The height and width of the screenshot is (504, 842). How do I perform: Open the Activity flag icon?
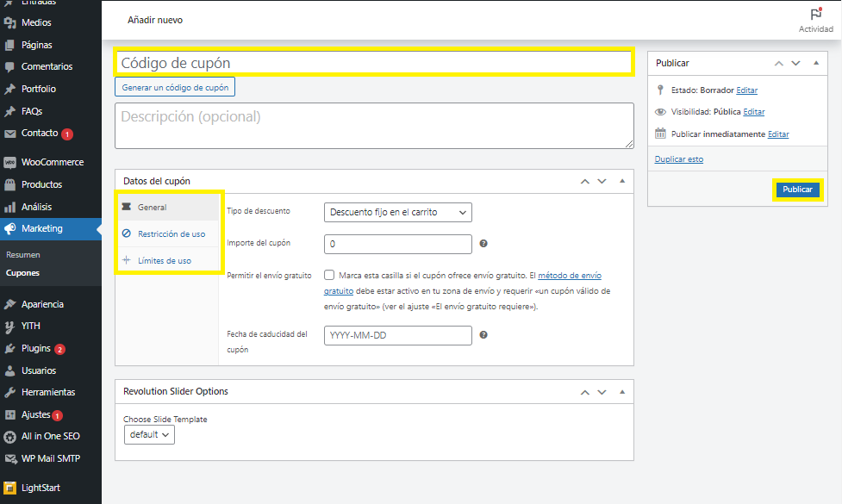pyautogui.click(x=815, y=15)
